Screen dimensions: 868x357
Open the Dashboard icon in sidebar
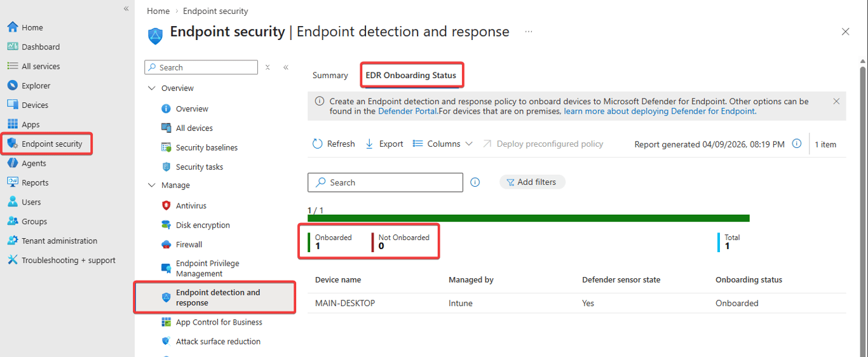coord(12,47)
